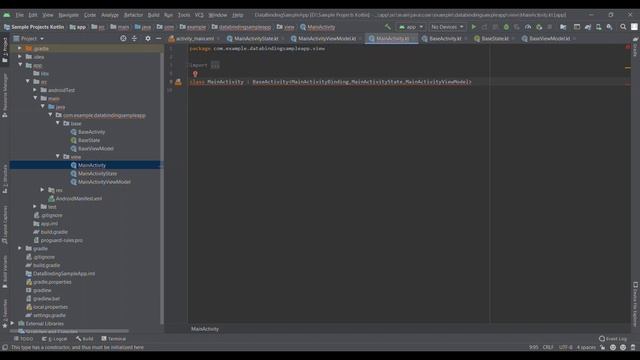Toggle read-only lock icon in status bar
This screenshot has height=360, width=640.
[x=602, y=347]
